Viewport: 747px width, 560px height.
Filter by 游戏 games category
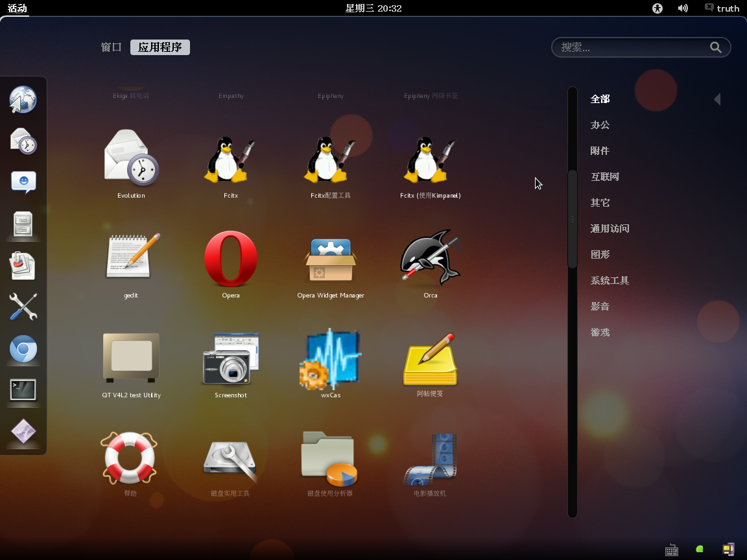tap(600, 332)
